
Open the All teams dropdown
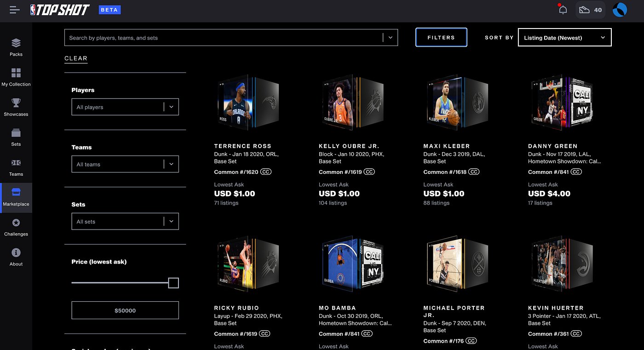click(125, 164)
